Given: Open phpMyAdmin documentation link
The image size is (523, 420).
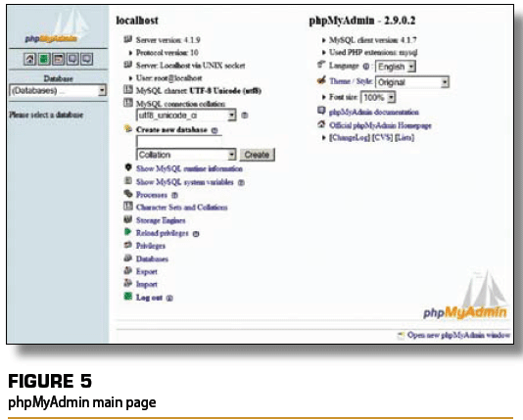Looking at the screenshot, I should pos(374,112).
